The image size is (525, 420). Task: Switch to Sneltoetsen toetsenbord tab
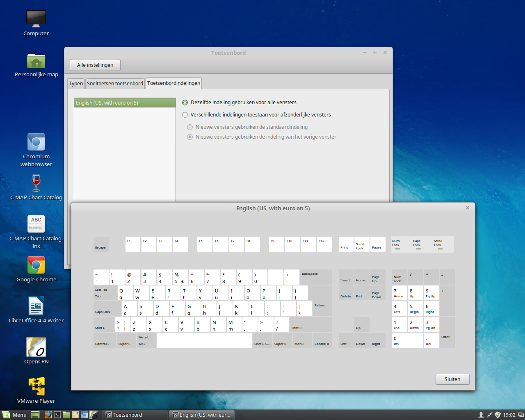coord(115,83)
